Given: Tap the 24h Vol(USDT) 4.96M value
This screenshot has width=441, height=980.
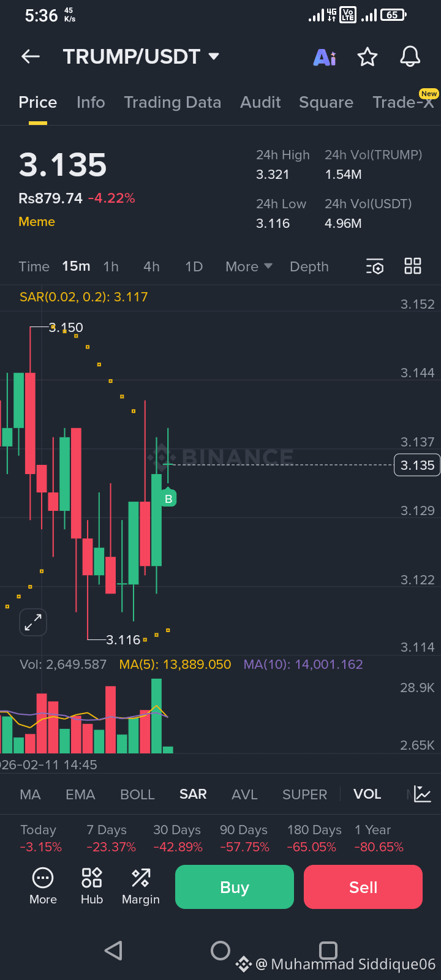Looking at the screenshot, I should tap(343, 224).
